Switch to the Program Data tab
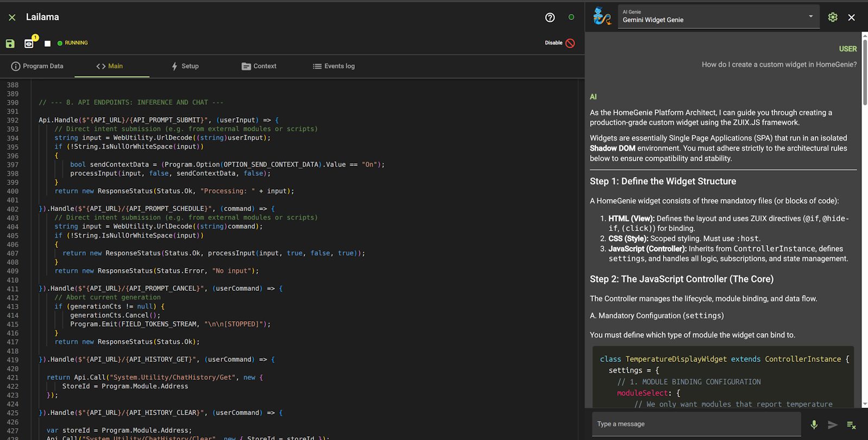 pos(37,66)
